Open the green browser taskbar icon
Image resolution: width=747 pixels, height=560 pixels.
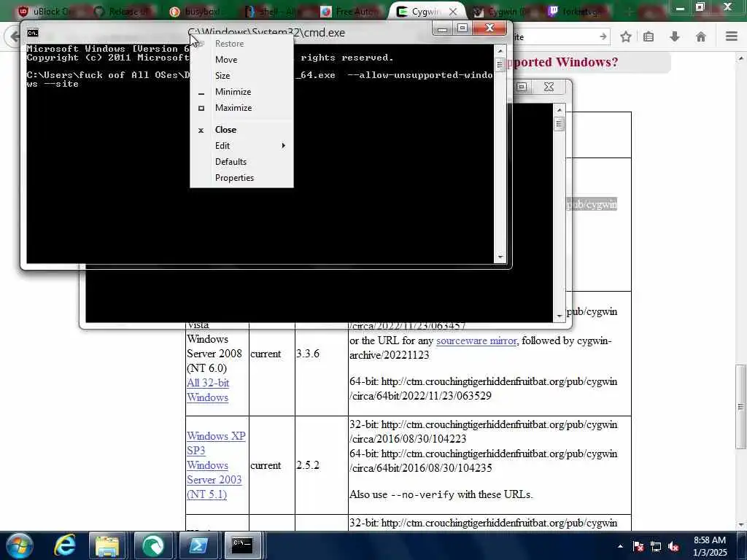tap(152, 545)
